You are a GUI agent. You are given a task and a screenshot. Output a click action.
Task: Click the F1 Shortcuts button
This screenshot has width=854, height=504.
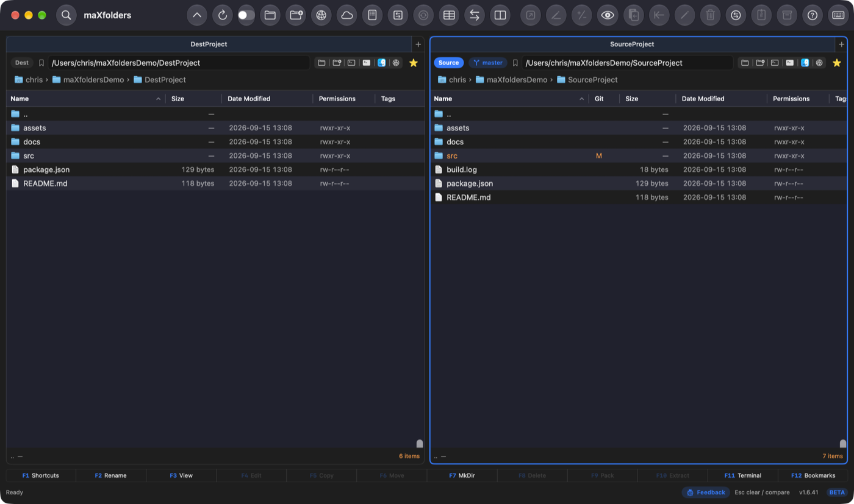(x=41, y=475)
